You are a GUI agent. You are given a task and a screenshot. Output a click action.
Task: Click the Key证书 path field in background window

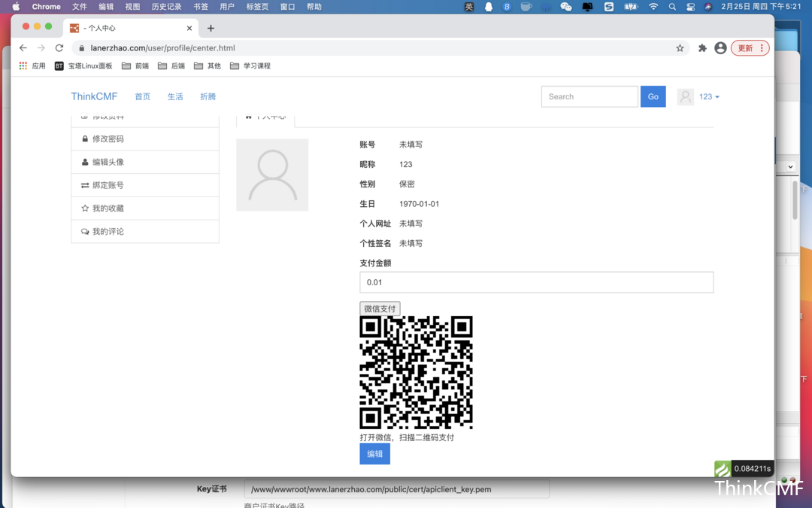tap(397, 489)
